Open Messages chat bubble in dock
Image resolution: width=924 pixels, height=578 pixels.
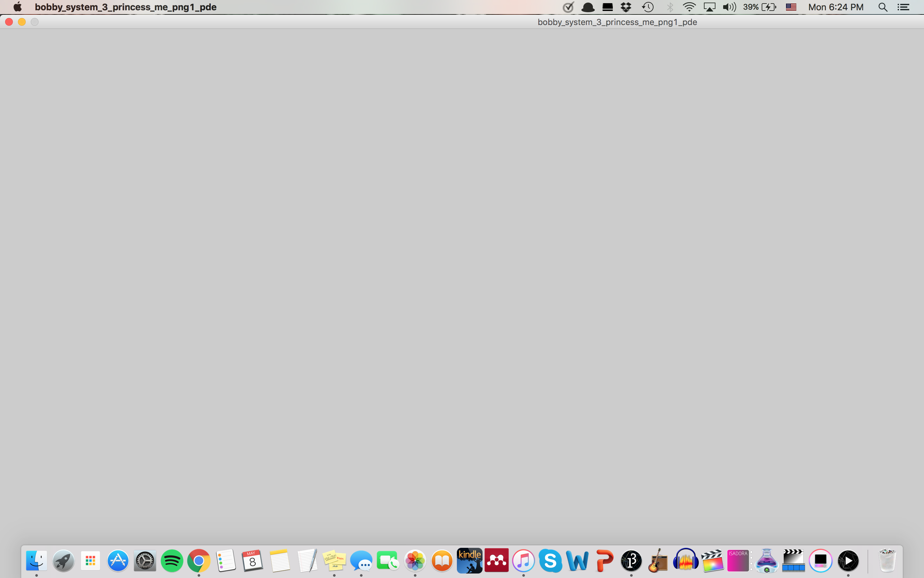click(361, 561)
